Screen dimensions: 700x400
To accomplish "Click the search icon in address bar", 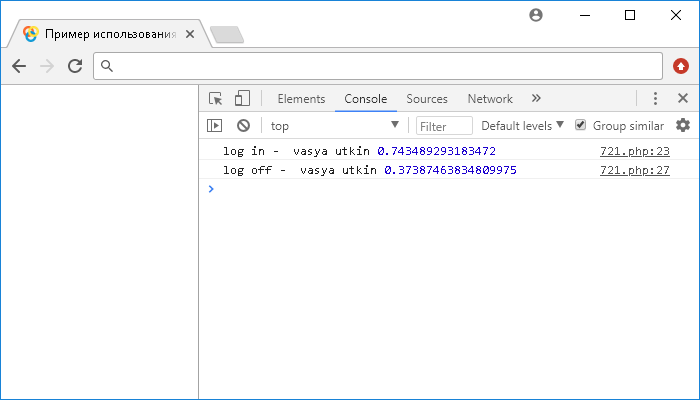I will pyautogui.click(x=107, y=66).
